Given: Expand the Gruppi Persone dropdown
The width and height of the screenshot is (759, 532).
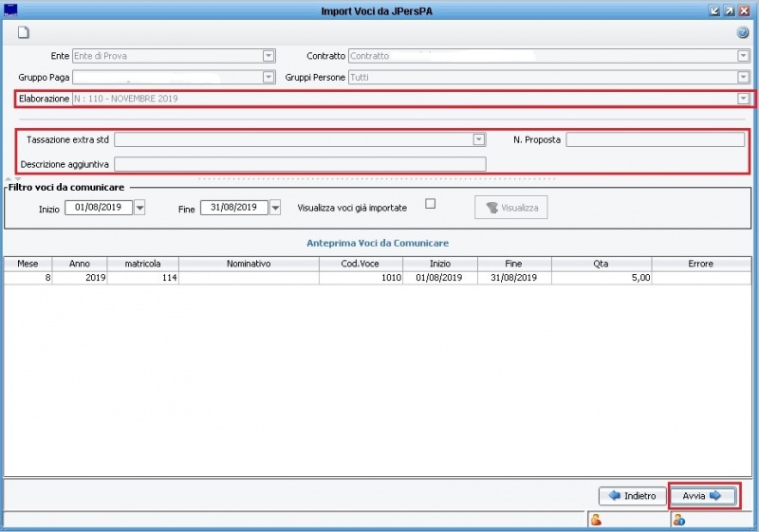Looking at the screenshot, I should click(743, 77).
